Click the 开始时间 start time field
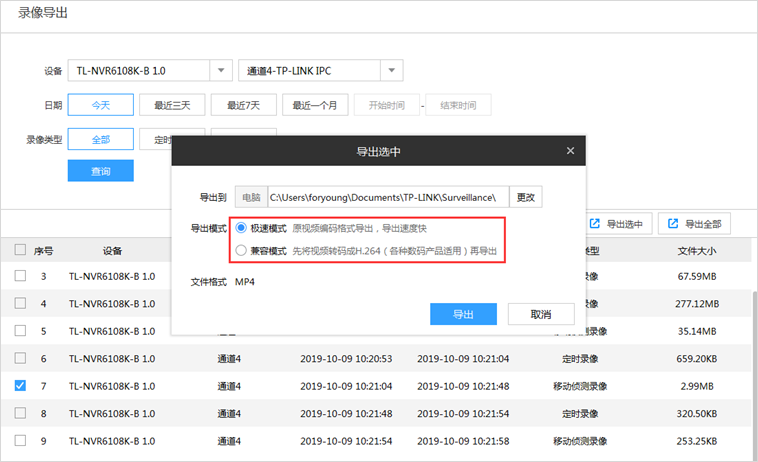758x462 pixels. point(387,105)
